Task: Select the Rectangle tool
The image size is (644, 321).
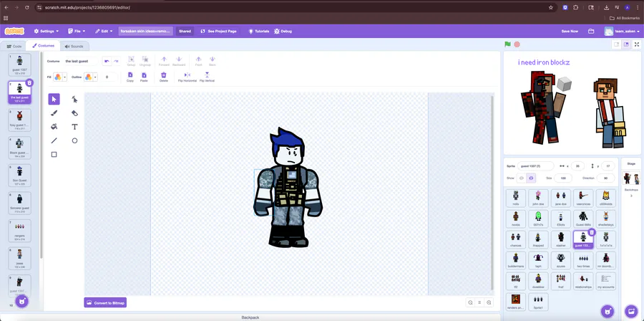Action: pyautogui.click(x=54, y=155)
